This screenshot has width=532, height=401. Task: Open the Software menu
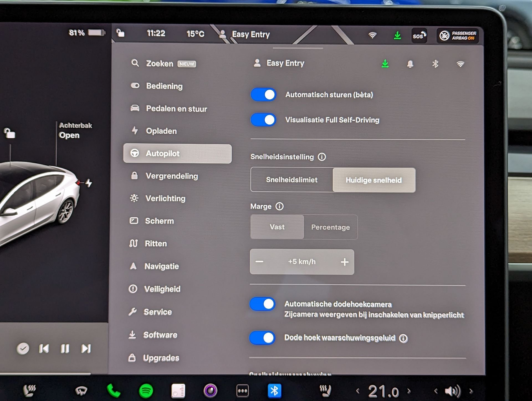[153, 335]
